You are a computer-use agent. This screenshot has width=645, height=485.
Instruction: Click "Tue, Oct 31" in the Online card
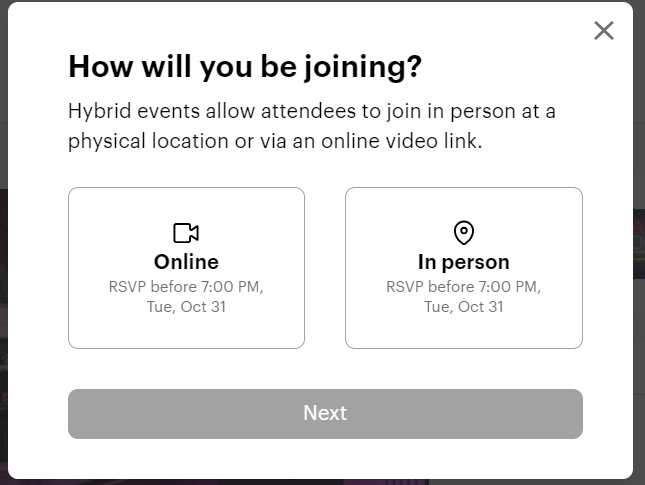click(186, 306)
